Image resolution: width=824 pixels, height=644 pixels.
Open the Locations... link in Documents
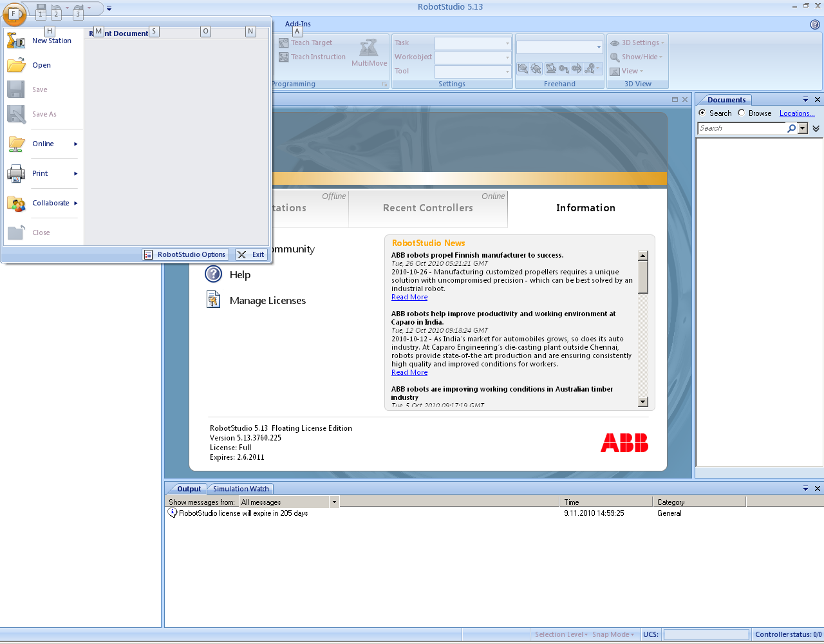[x=797, y=113]
